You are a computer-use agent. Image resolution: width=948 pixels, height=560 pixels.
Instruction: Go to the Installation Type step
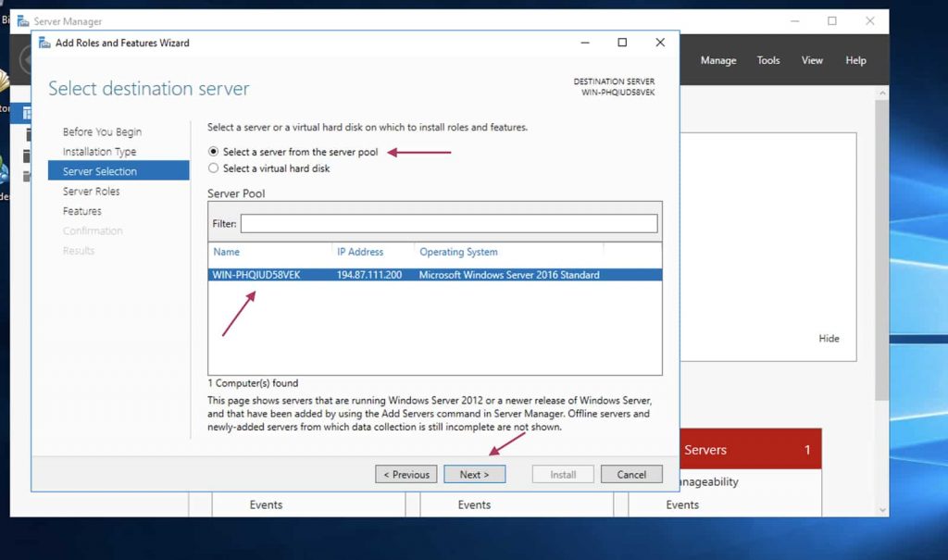tap(99, 152)
